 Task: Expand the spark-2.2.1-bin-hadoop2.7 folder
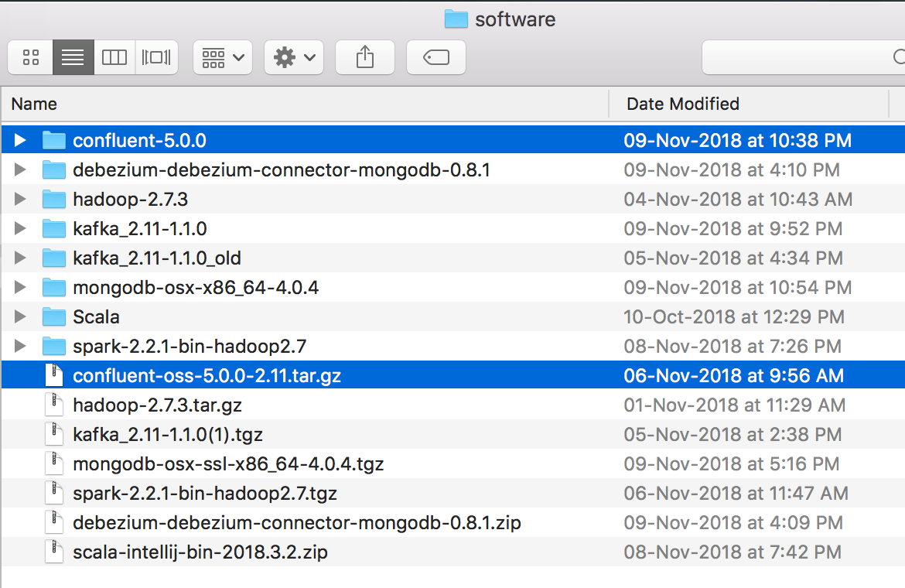pyautogui.click(x=19, y=346)
